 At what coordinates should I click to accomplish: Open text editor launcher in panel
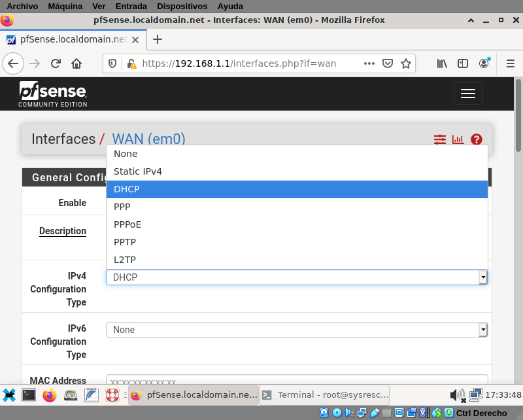pyautogui.click(x=92, y=395)
